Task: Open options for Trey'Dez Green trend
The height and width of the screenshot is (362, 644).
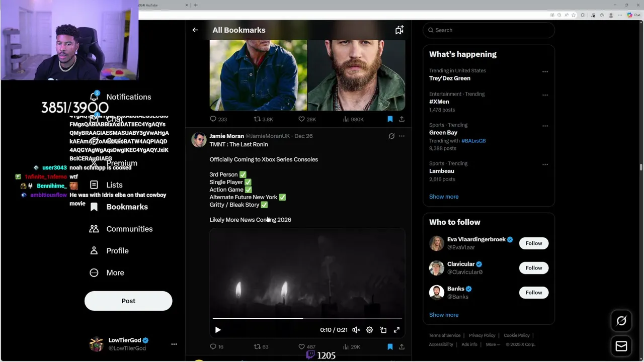Action: click(545, 71)
